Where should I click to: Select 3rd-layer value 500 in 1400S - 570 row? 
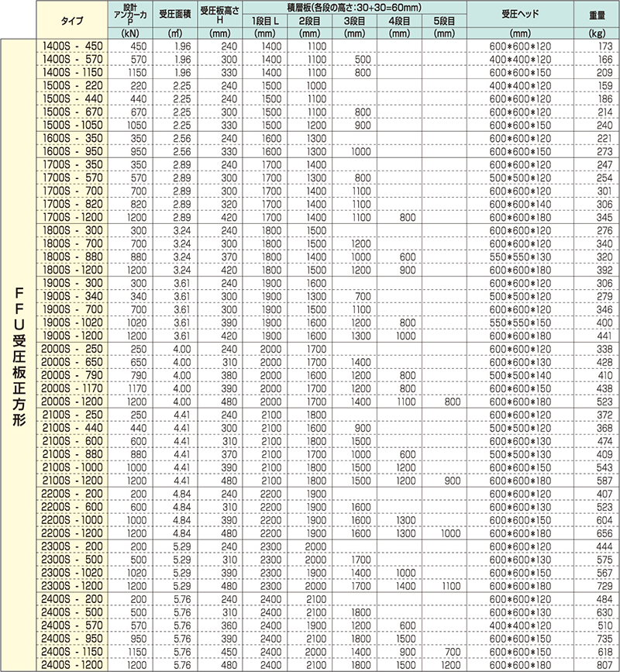pos(363,60)
